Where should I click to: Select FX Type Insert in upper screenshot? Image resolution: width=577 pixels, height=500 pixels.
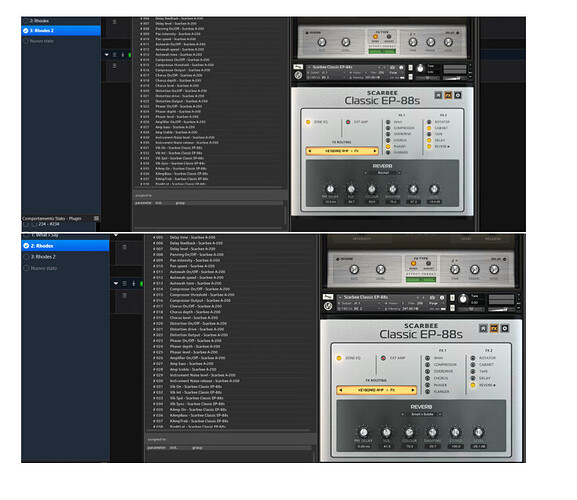click(x=389, y=37)
